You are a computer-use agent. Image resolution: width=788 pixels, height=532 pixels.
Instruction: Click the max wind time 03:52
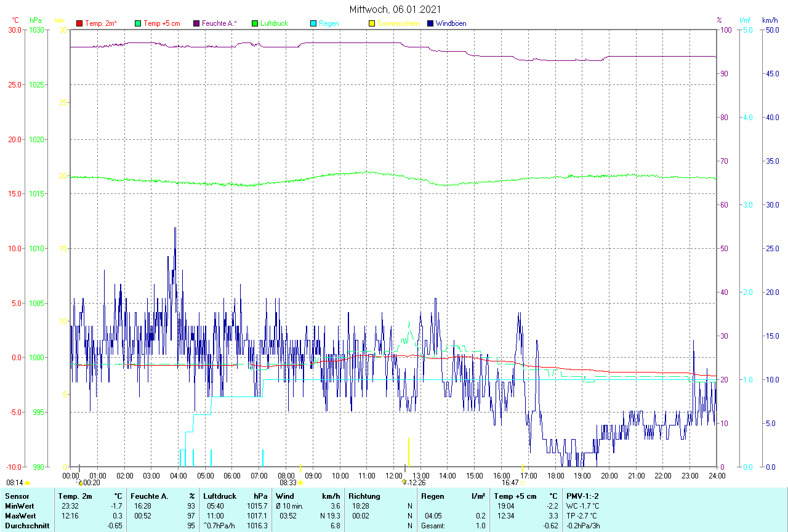[x=289, y=516]
